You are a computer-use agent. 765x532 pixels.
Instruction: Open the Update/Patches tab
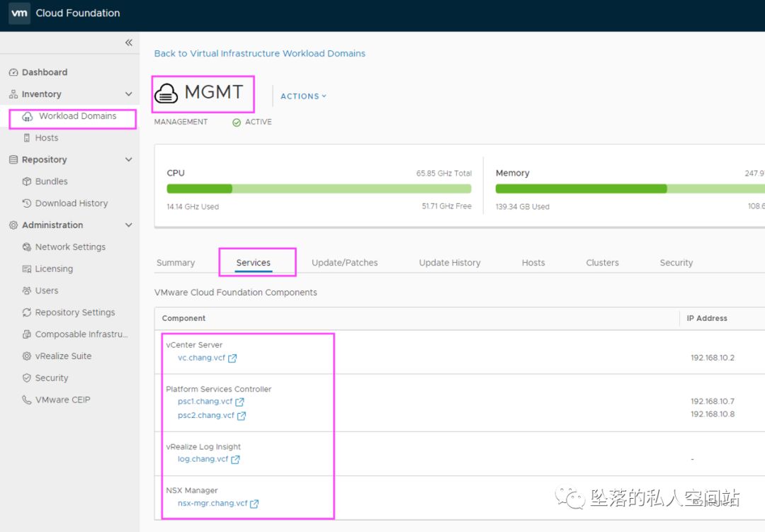(x=344, y=263)
